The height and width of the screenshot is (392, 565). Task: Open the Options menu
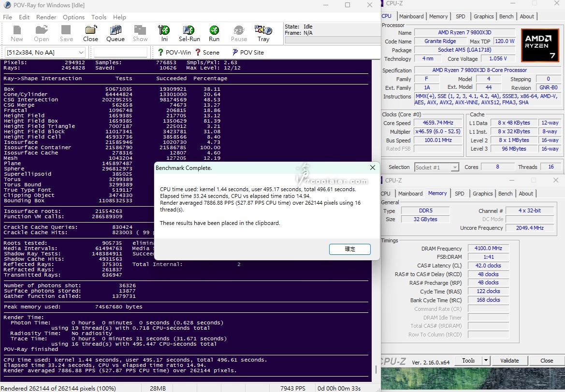[x=73, y=17]
